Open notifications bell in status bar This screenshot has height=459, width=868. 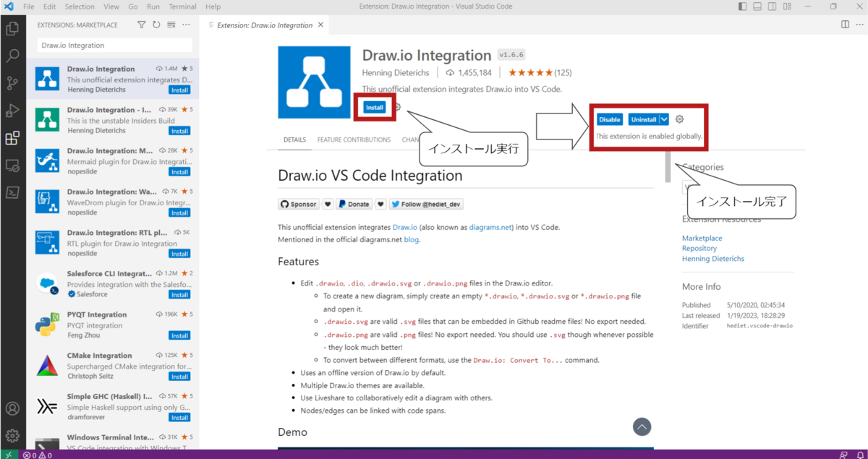point(859,455)
